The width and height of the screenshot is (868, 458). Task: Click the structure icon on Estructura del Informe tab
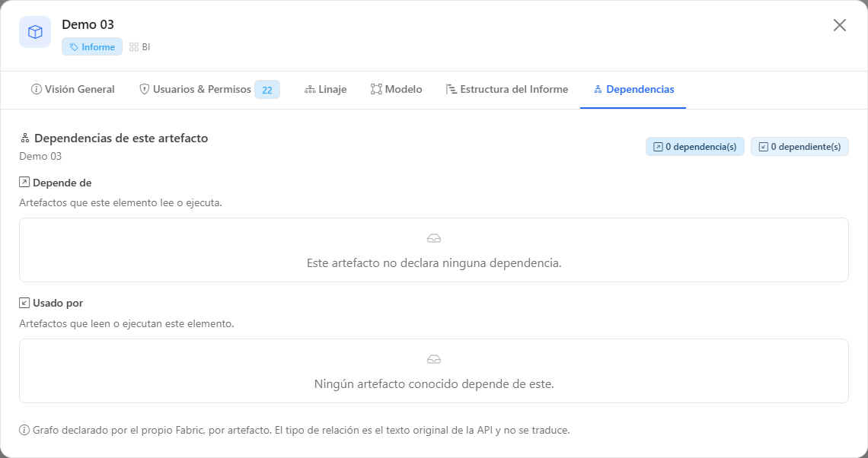click(x=452, y=89)
